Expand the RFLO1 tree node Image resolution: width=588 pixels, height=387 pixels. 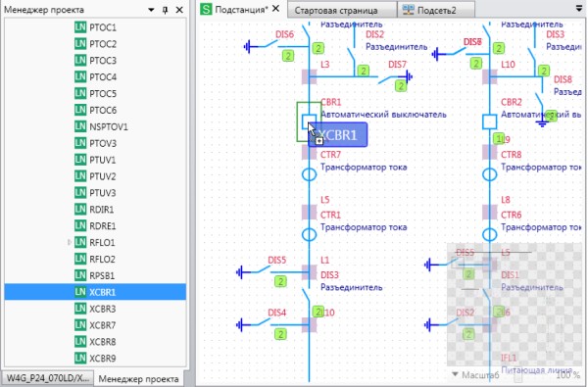(70, 242)
